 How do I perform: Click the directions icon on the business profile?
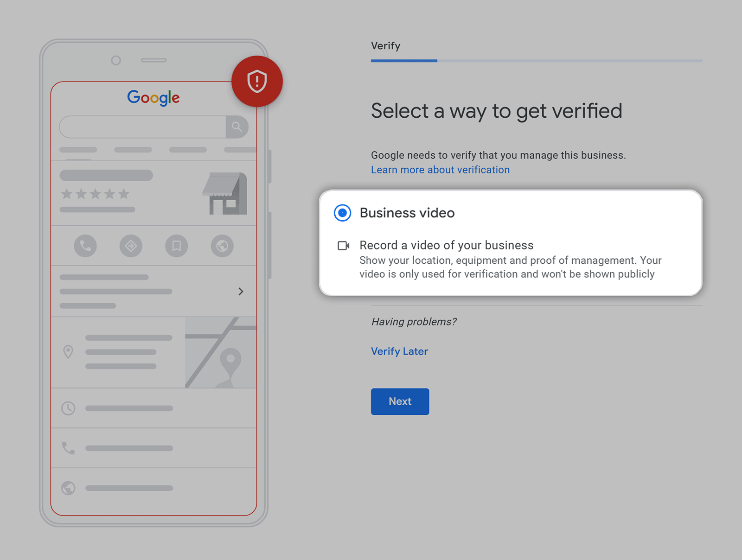[131, 246]
